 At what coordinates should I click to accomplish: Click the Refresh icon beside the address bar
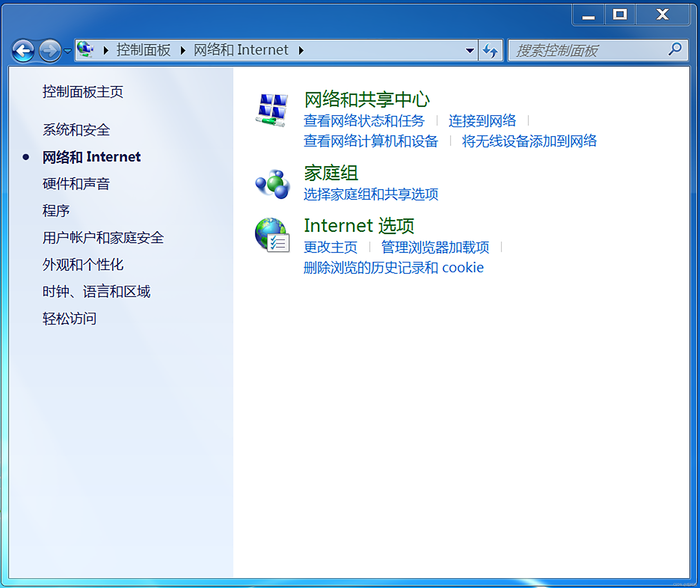(x=490, y=51)
